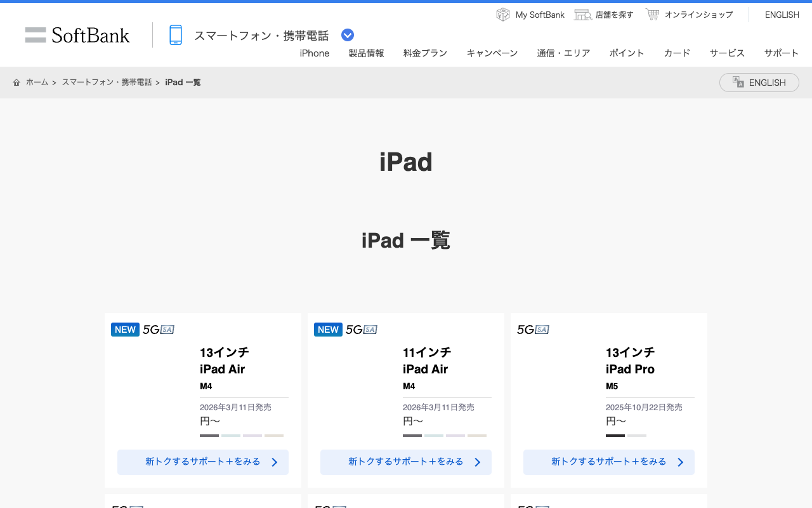
Task: Switch language via top ENGLISH link
Action: click(782, 15)
